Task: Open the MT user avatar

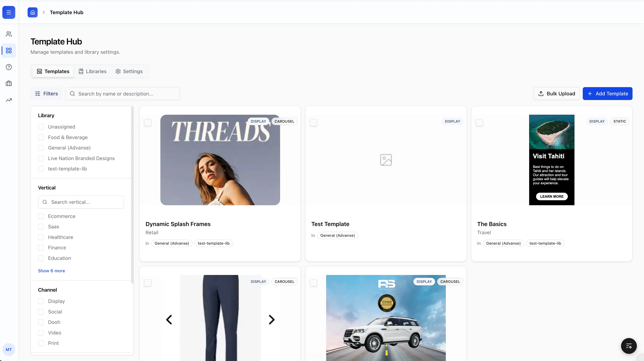Action: tap(9, 350)
